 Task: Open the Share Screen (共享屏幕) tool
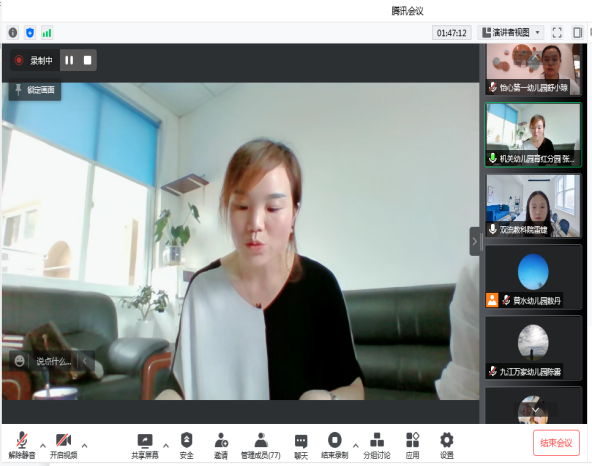click(x=145, y=446)
